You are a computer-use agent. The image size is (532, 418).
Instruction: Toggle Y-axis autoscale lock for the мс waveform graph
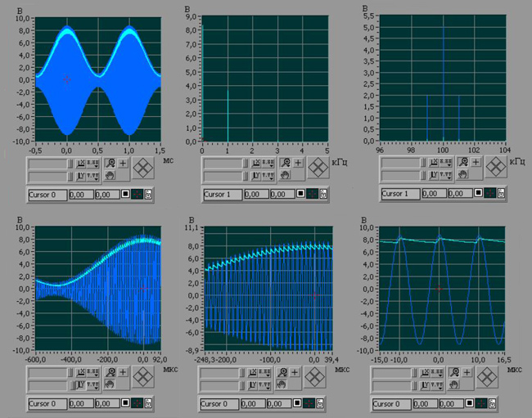(x=81, y=176)
